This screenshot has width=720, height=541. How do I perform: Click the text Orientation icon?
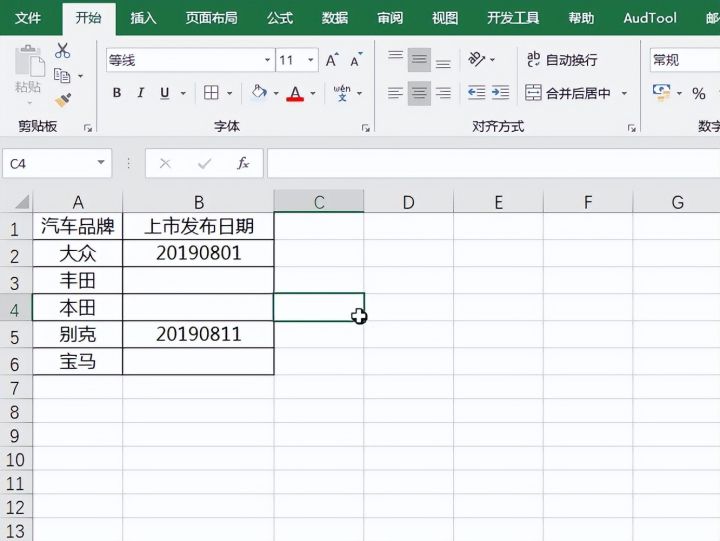tap(477, 59)
